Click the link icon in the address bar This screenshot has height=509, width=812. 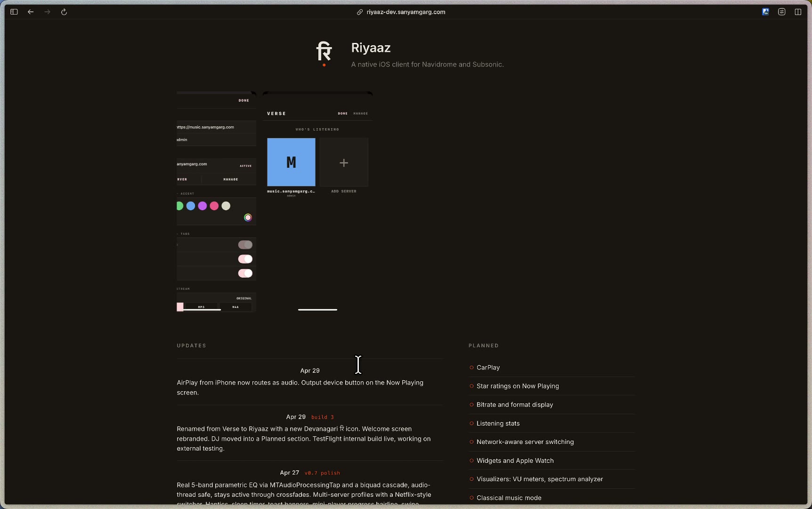coord(360,12)
